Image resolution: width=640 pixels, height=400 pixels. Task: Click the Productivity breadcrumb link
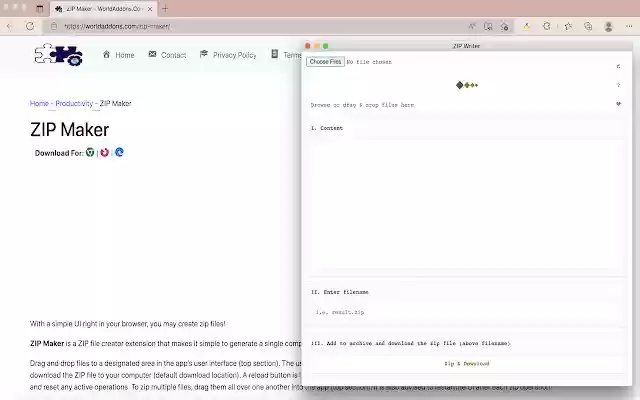(74, 103)
